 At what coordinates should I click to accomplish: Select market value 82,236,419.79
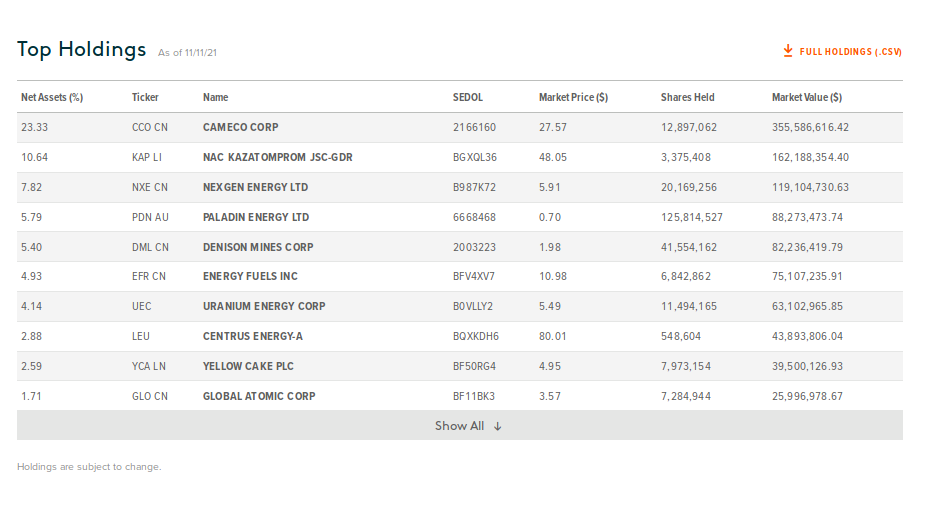click(x=807, y=247)
